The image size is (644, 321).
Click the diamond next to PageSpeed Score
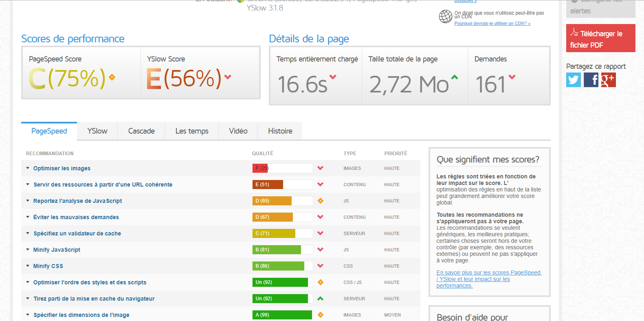click(112, 77)
